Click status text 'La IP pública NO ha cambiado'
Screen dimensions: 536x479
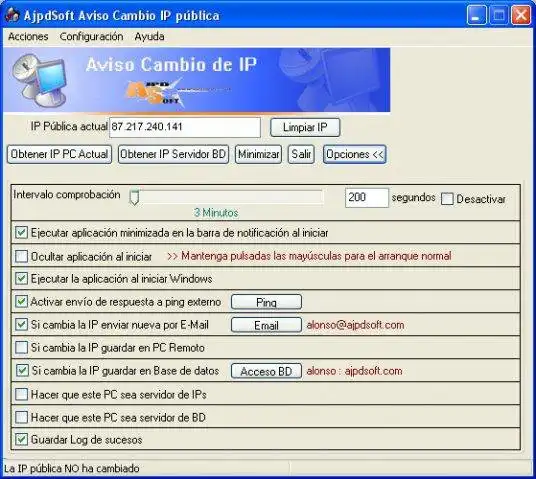[x=72, y=468]
